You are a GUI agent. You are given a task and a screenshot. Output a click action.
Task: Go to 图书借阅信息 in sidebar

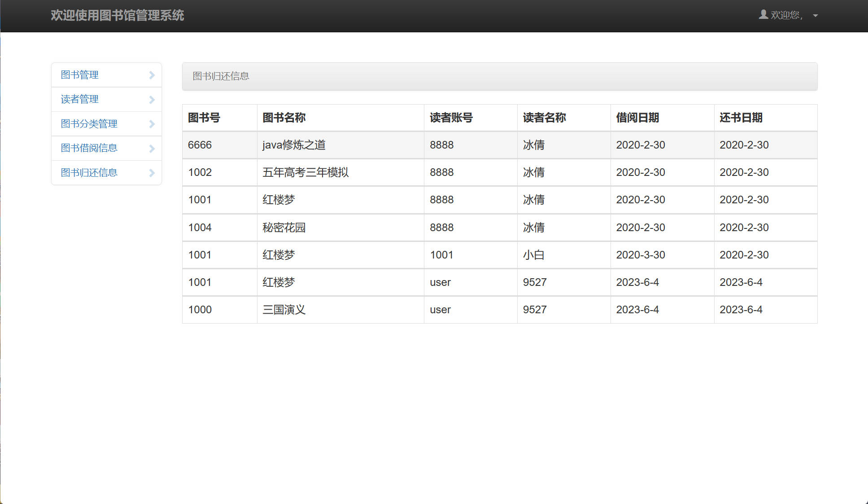89,148
